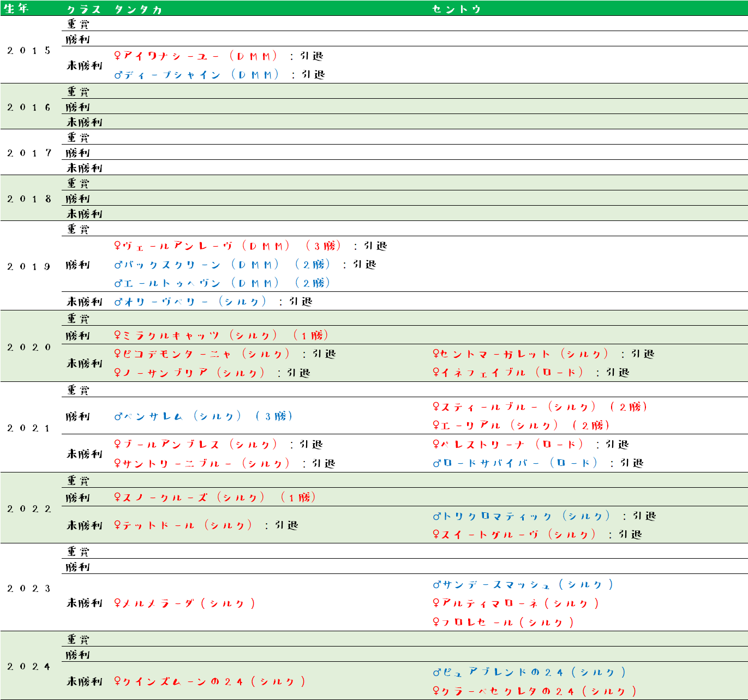
Task: Open the ベンサレム (シルク) 3勝 entry
Action: 203,416
